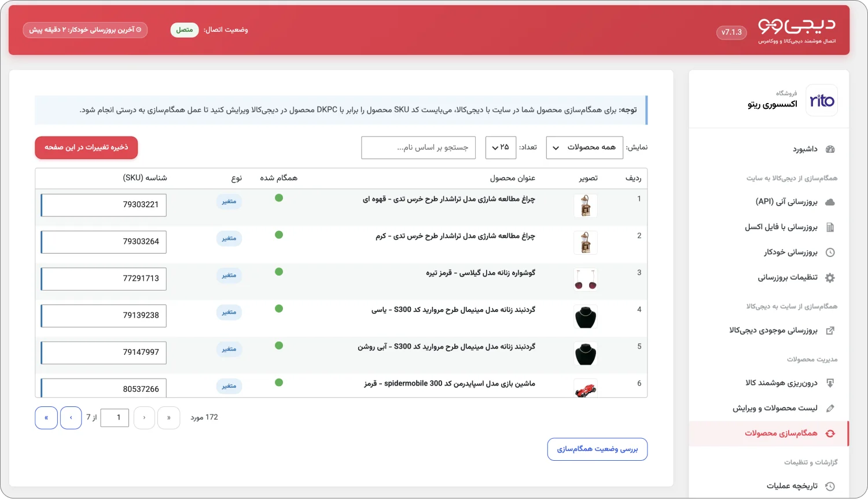The image size is (868, 499).
Task: Click the product name search field
Action: pyautogui.click(x=418, y=148)
